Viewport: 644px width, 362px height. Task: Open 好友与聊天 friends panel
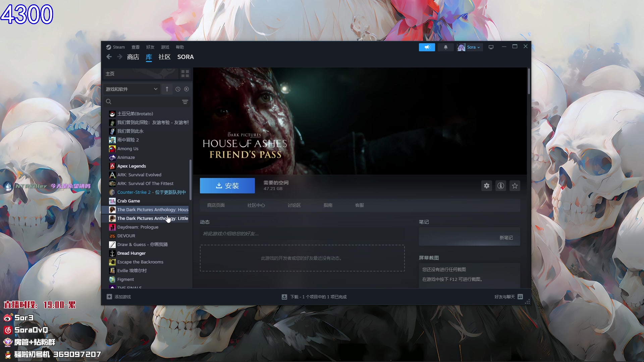point(508,297)
